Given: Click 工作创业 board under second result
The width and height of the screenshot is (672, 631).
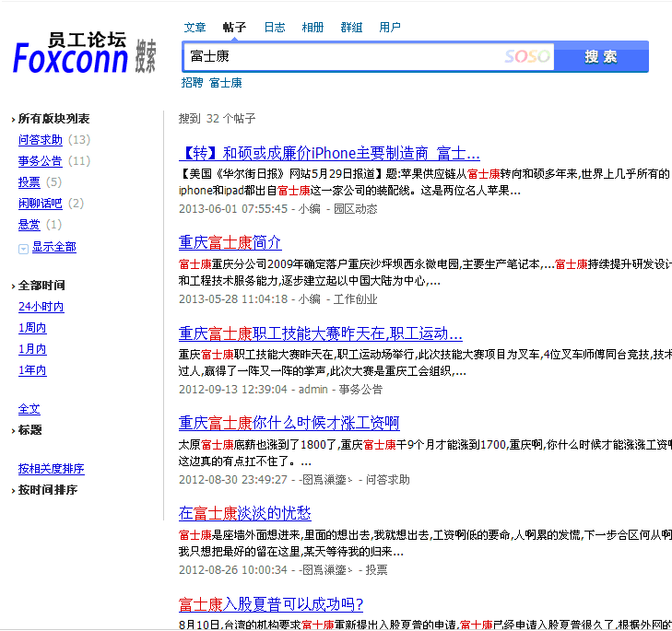Looking at the screenshot, I should 355,299.
